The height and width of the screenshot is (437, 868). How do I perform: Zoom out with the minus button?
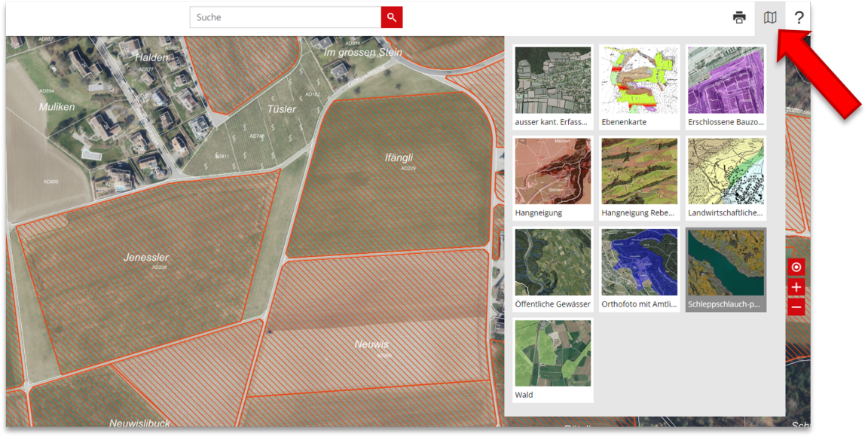click(796, 307)
